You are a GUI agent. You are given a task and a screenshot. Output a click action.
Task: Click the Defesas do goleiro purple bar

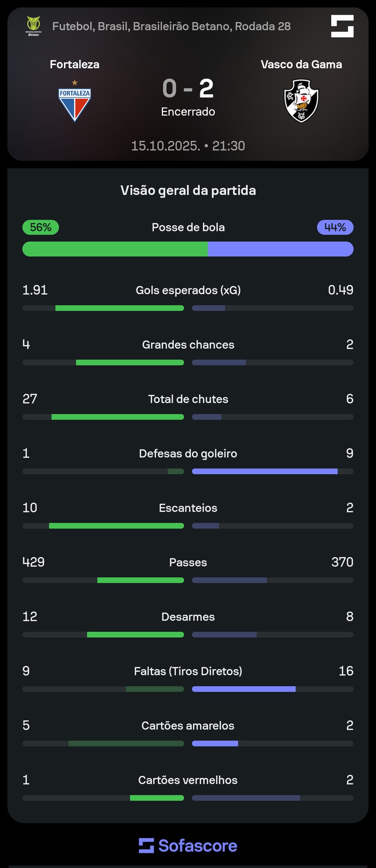[265, 471]
